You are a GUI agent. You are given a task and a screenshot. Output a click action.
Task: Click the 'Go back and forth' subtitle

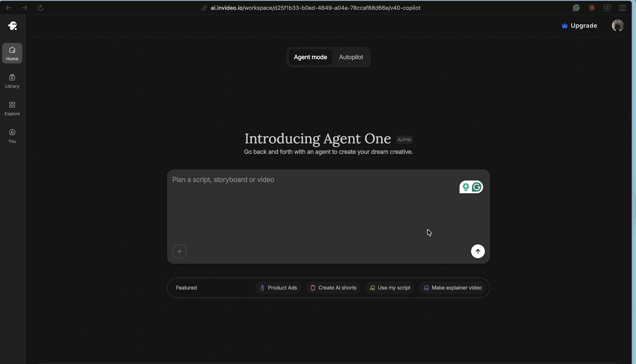click(328, 152)
